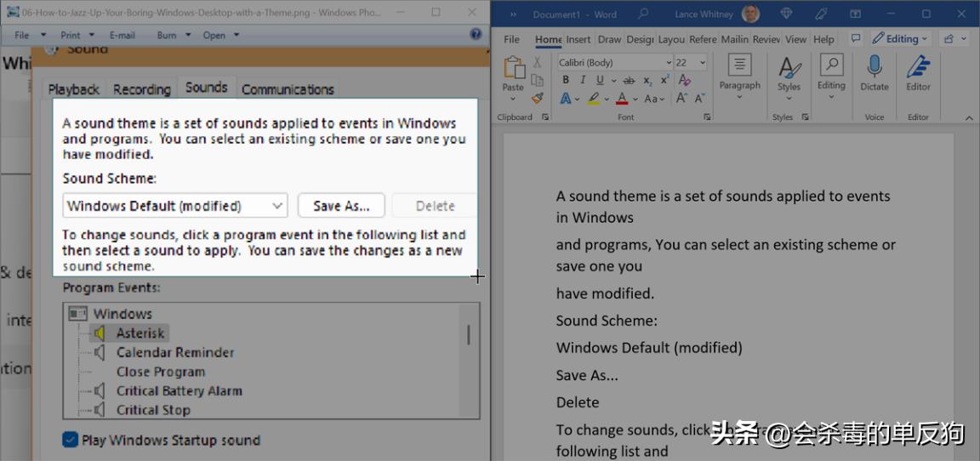Open the Styles gallery icon
This screenshot has width=980, height=461.
click(x=789, y=68)
